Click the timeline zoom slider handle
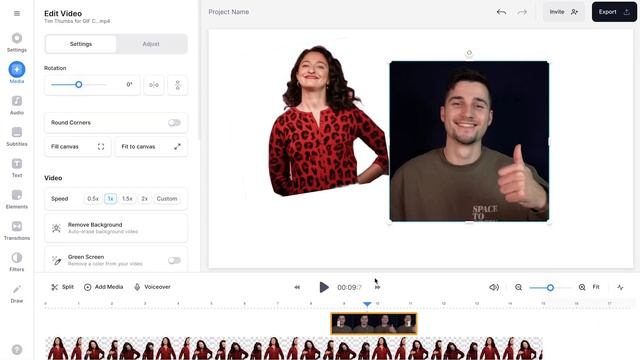640x360 pixels. [x=550, y=288]
